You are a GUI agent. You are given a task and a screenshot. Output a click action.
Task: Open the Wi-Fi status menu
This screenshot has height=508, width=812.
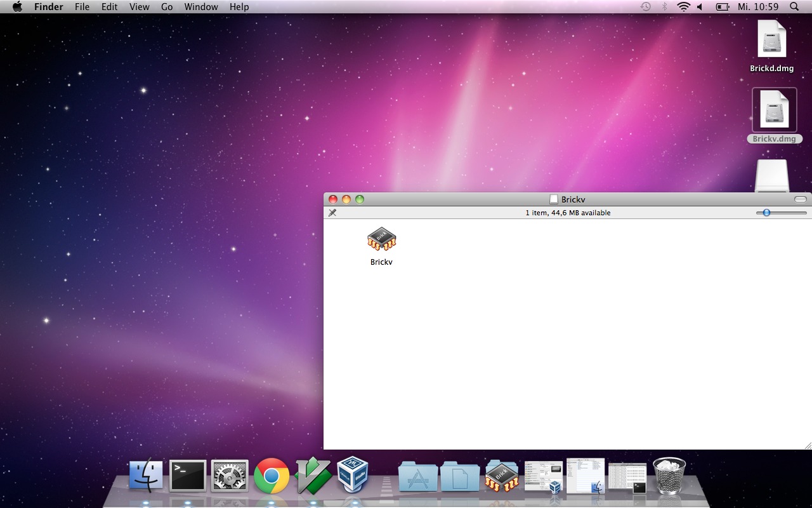tap(683, 7)
